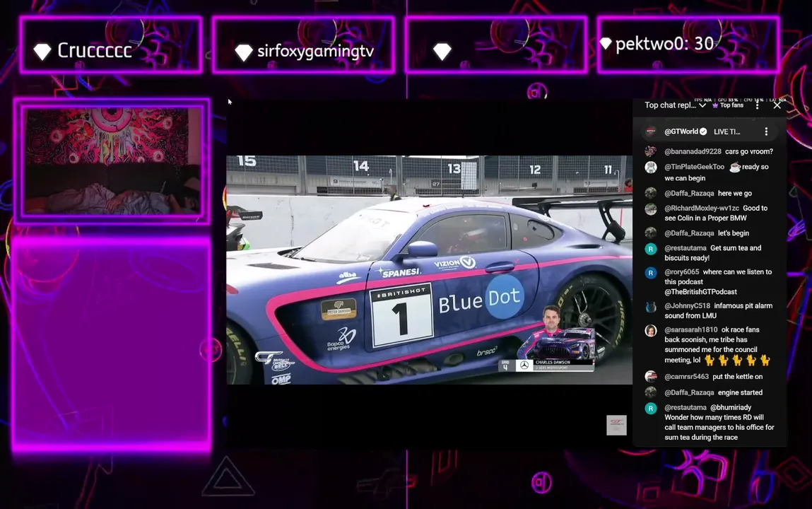Click @rory6065 blue R avatar
Viewport: 812px width, 509px height.
651,273
